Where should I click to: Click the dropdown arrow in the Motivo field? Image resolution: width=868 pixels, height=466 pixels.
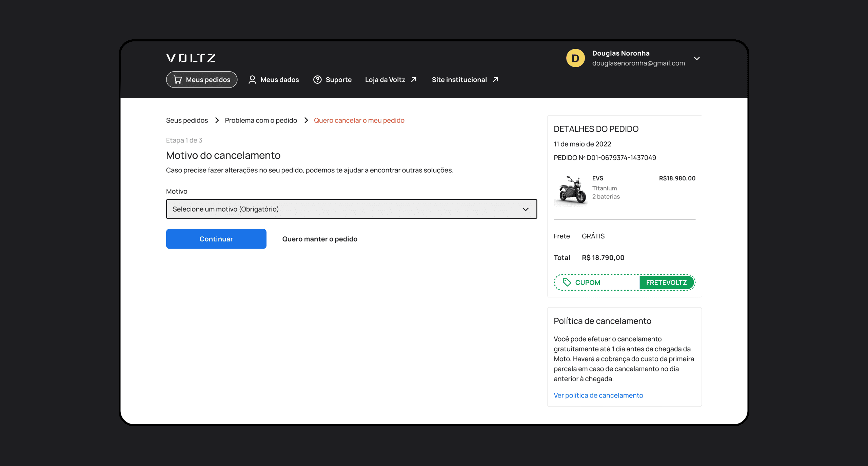(526, 209)
